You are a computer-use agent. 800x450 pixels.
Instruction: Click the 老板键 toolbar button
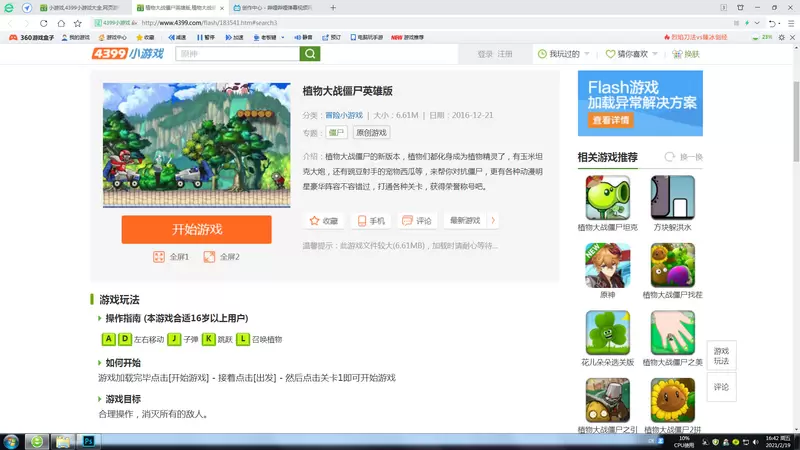[265, 37]
